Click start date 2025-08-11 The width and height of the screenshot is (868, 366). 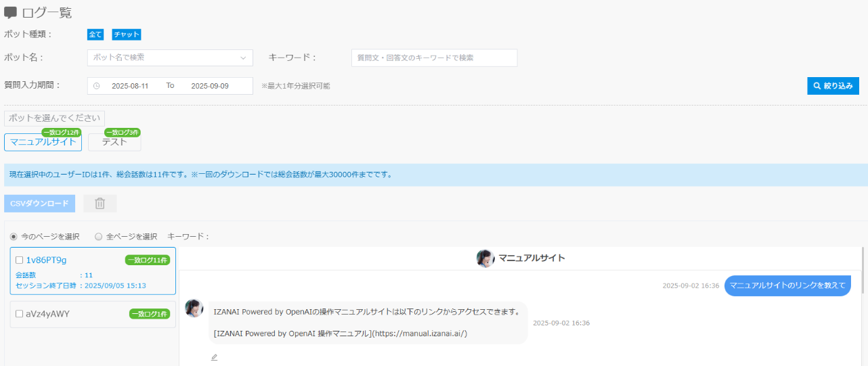click(130, 86)
